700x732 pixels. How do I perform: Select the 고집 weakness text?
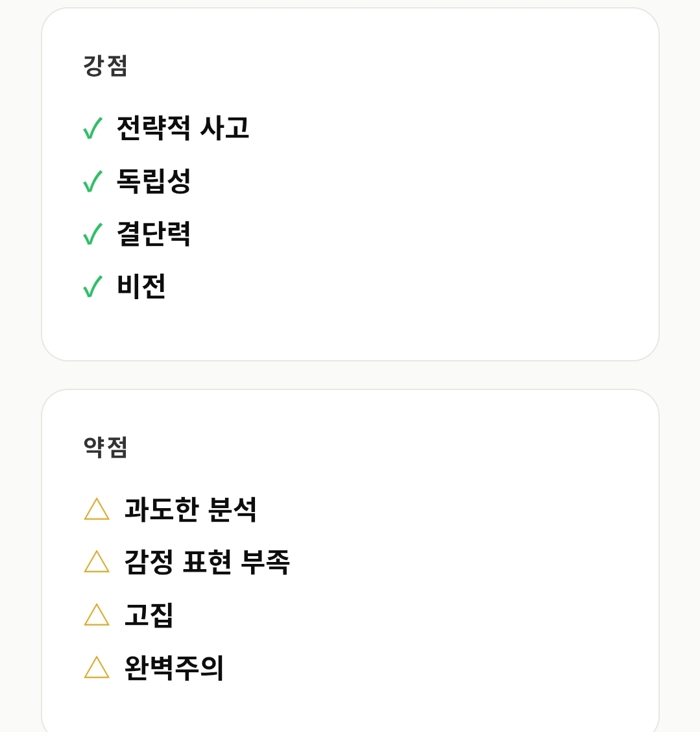click(x=149, y=615)
